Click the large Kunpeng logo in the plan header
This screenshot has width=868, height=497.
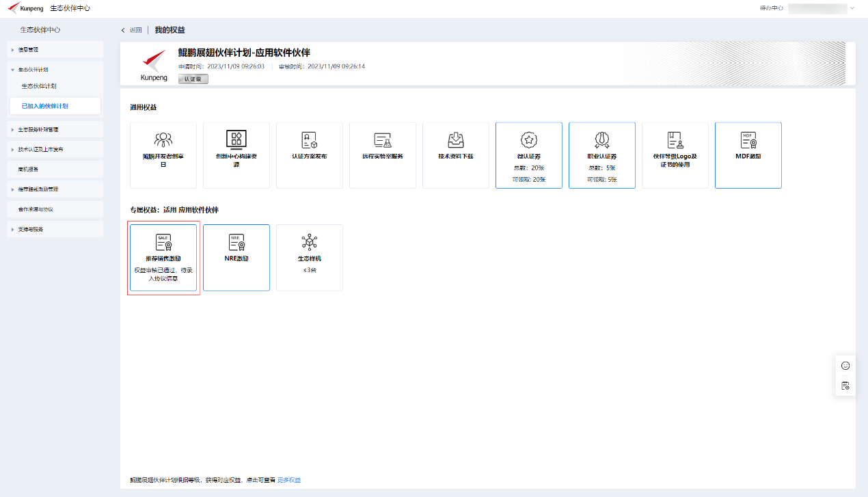[x=154, y=66]
